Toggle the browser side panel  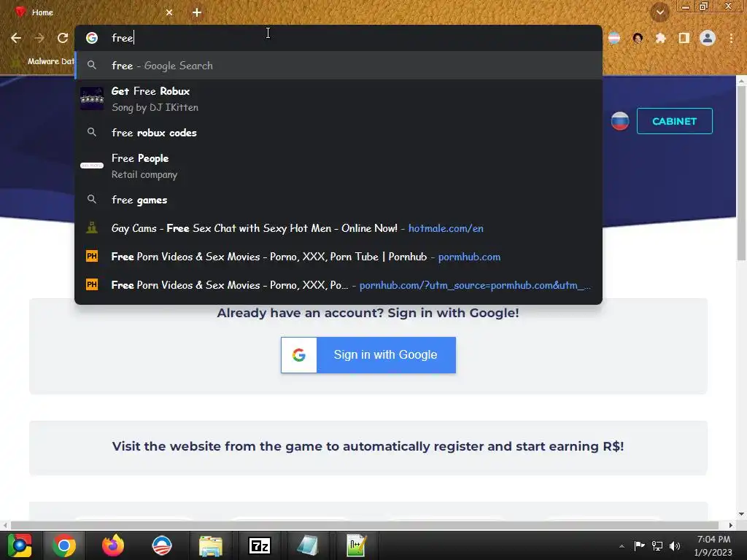[x=684, y=38]
